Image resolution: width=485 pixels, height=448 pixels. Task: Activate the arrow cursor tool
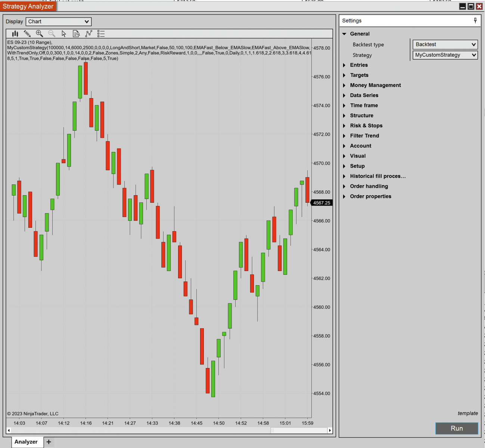click(64, 34)
